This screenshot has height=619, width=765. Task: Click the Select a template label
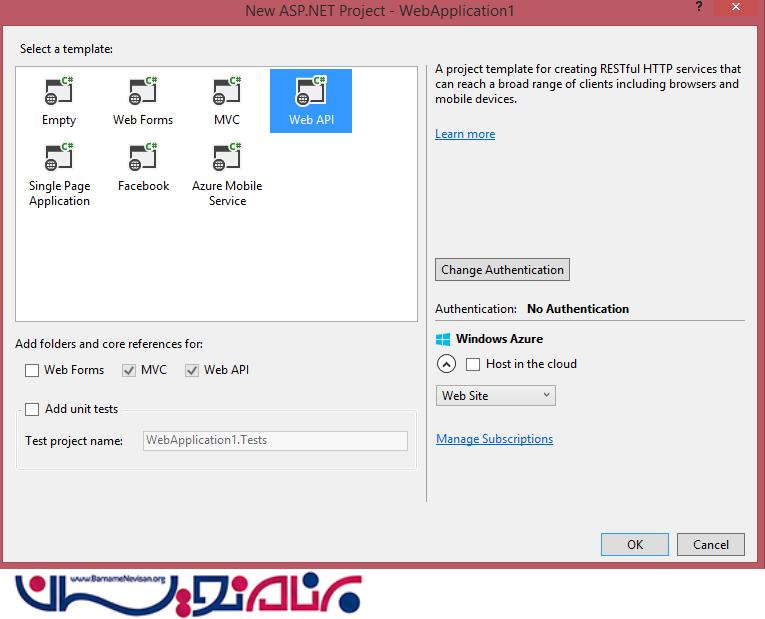tap(66, 49)
